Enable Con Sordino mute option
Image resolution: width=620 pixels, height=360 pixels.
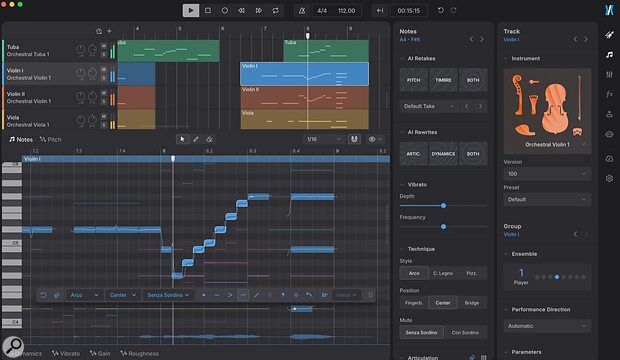click(x=465, y=333)
